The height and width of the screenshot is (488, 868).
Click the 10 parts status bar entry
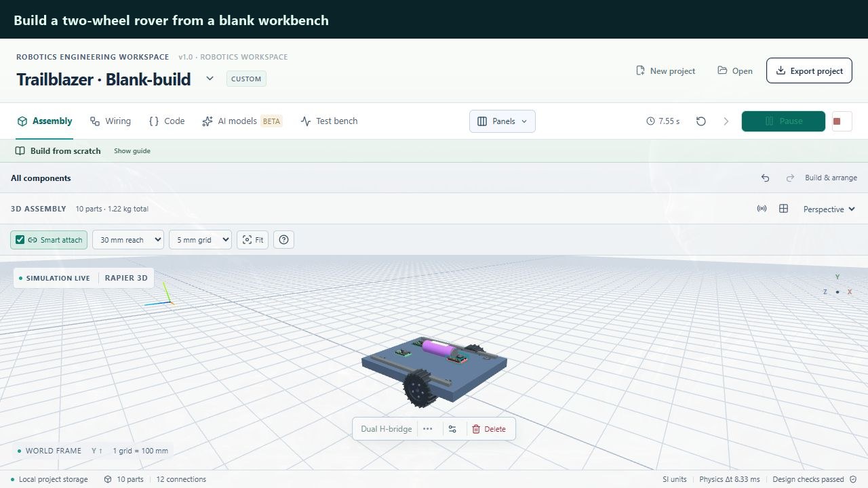coord(123,479)
